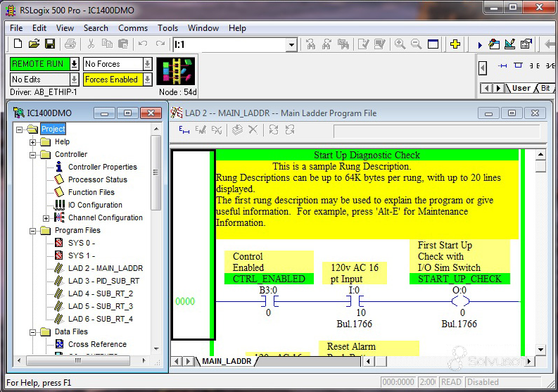558x392 pixels.
Task: Select the MAIN_LADDR tab at the bottom
Action: click(227, 361)
